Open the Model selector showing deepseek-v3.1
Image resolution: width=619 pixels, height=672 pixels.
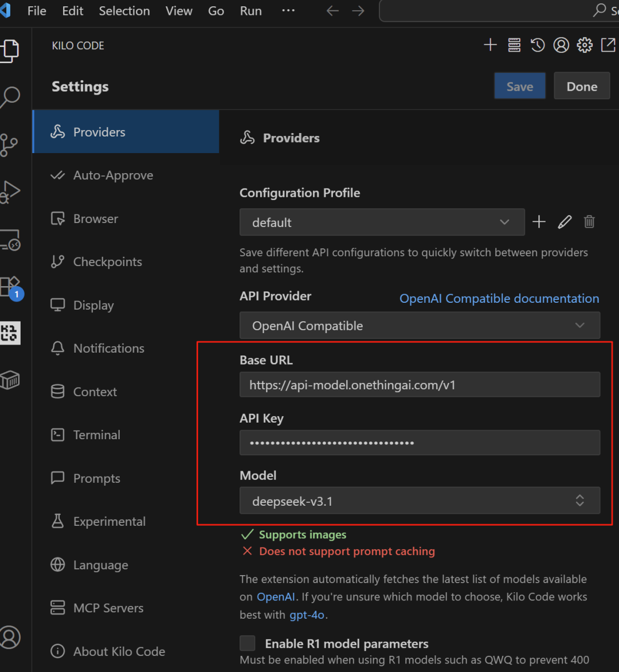(420, 501)
